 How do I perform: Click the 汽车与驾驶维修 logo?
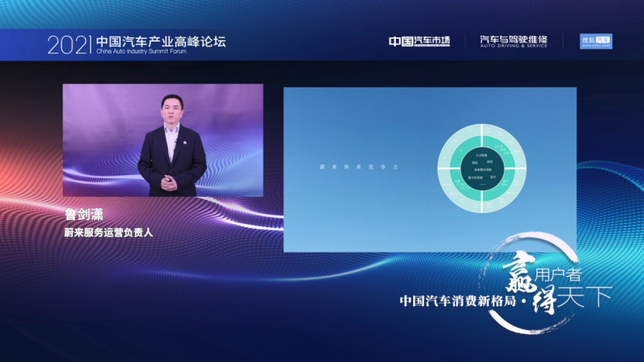tap(512, 41)
